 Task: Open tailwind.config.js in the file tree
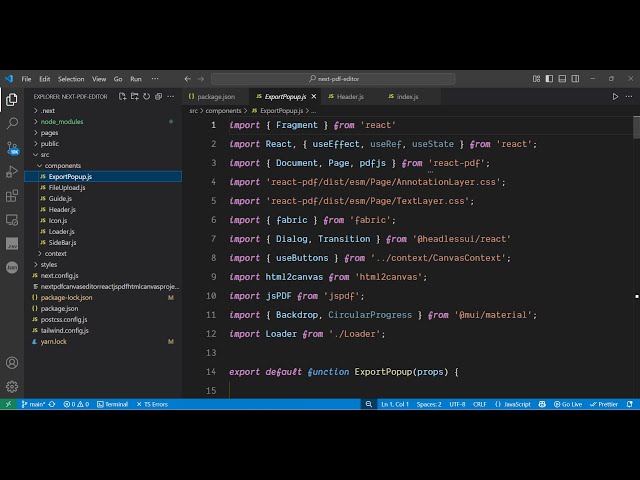pyautogui.click(x=103, y=331)
